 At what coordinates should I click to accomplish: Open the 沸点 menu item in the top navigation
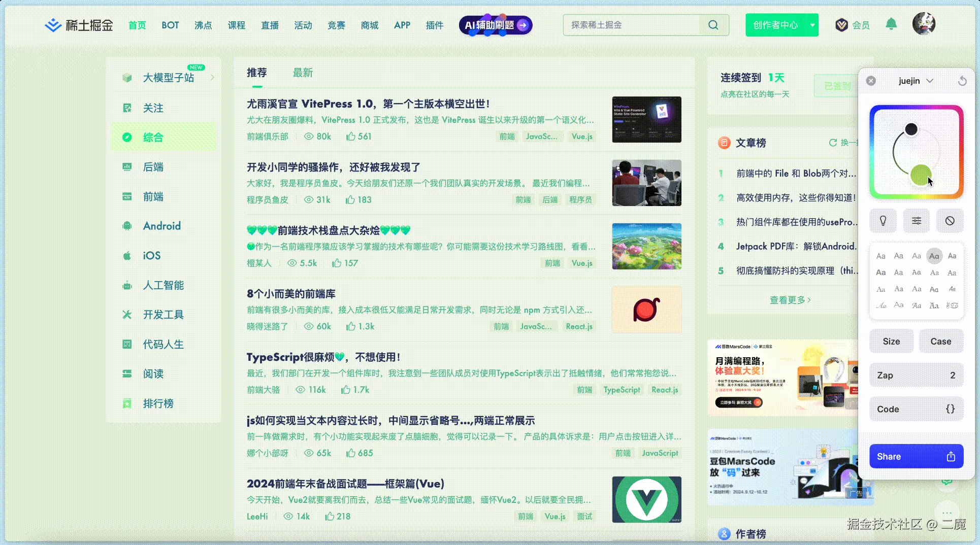click(203, 25)
